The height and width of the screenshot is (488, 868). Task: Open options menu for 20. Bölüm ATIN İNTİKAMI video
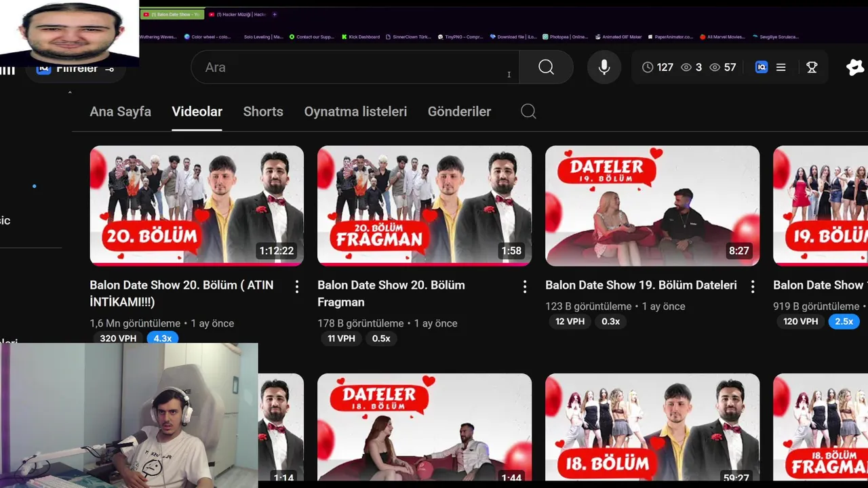[x=296, y=287]
